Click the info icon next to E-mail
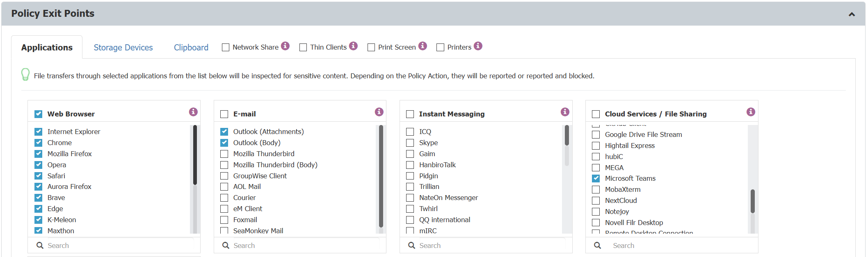The width and height of the screenshot is (868, 257). (379, 111)
